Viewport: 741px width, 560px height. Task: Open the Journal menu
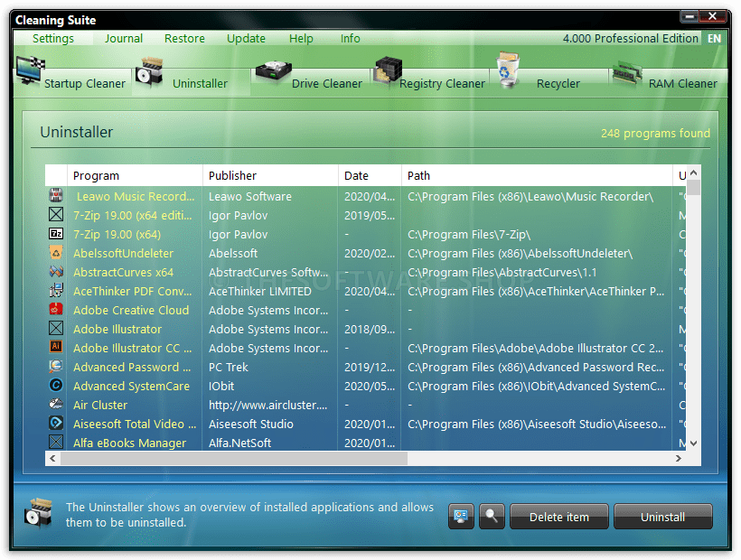pyautogui.click(x=124, y=38)
